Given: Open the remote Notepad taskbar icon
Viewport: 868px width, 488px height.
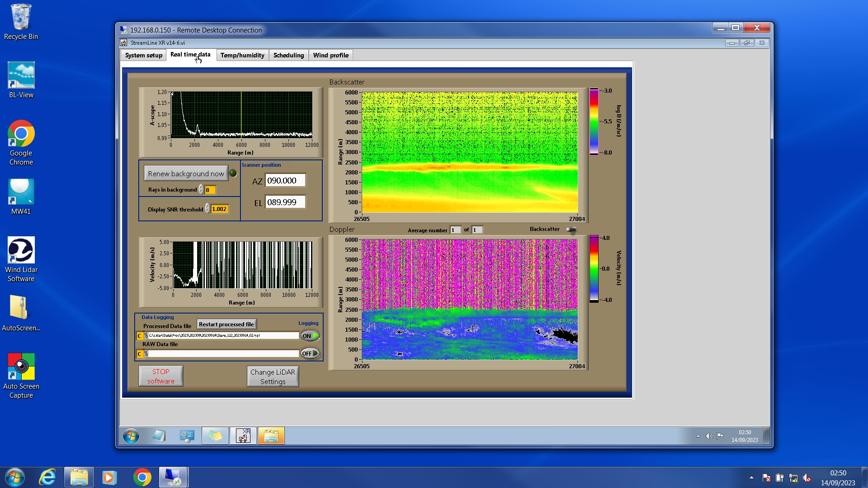Looking at the screenshot, I should 159,436.
